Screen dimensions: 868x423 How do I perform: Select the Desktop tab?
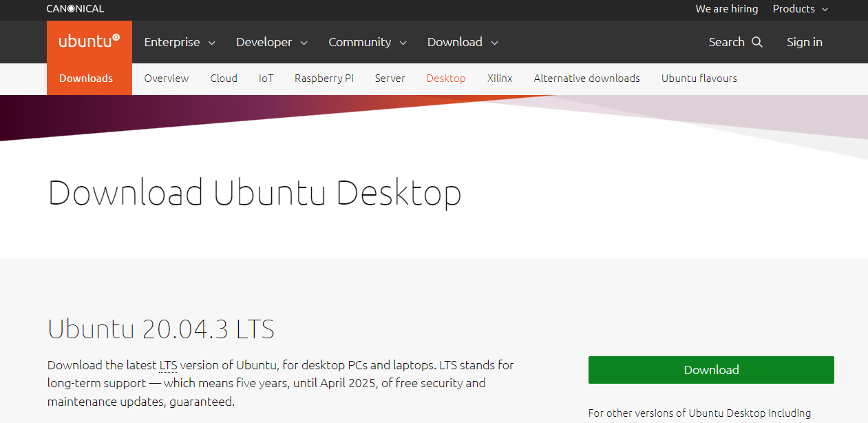446,79
